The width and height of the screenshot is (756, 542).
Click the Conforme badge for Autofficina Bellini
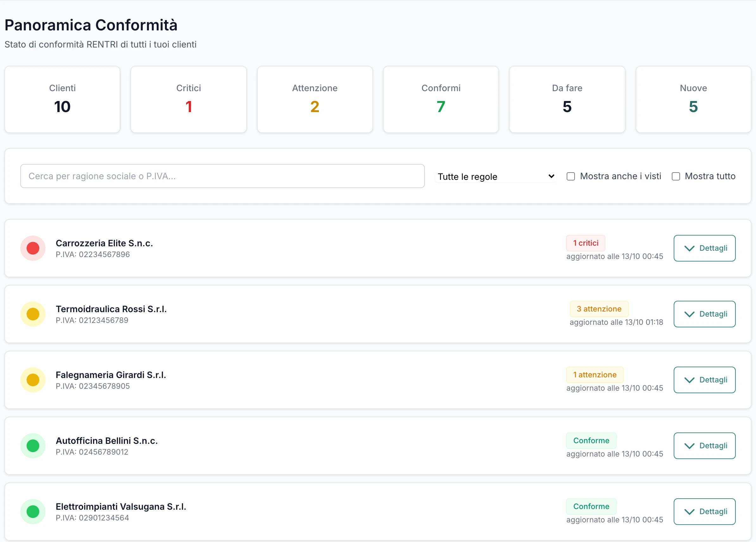click(x=591, y=441)
